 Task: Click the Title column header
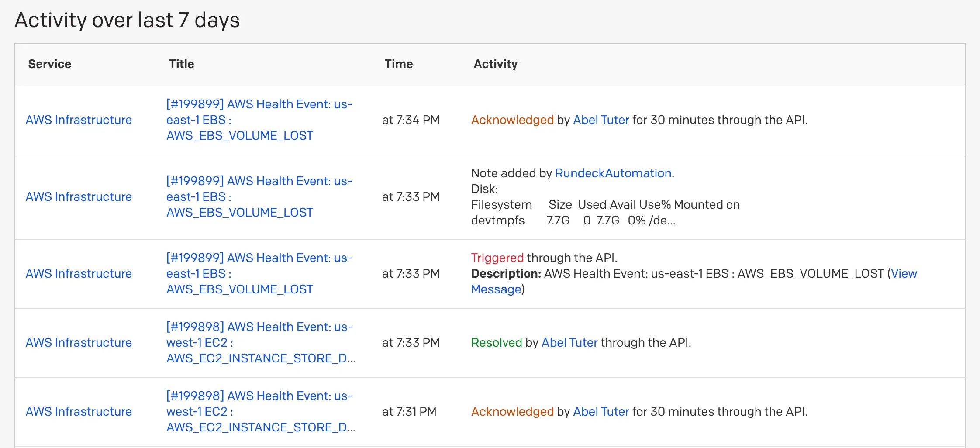(181, 64)
